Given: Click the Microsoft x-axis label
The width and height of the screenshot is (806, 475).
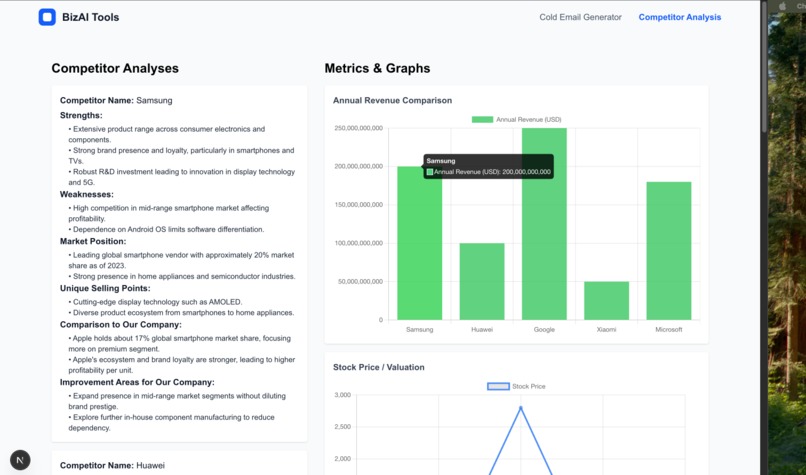Looking at the screenshot, I should [669, 330].
